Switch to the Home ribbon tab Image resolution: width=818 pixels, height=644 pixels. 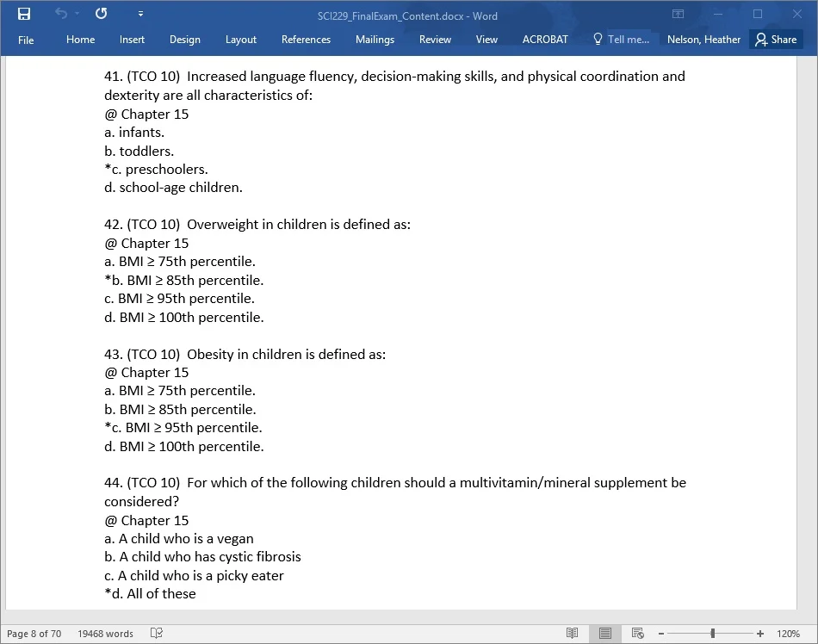[x=80, y=40]
